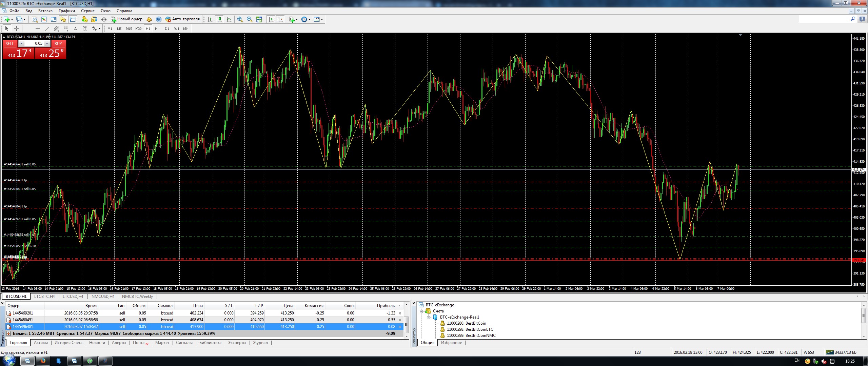Decrease one-click trading volume arrow
This screenshot has height=366, width=868.
pyautogui.click(x=21, y=43)
